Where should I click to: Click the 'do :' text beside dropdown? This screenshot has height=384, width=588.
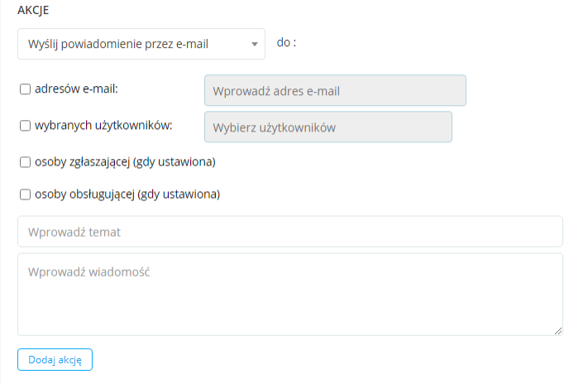286,42
